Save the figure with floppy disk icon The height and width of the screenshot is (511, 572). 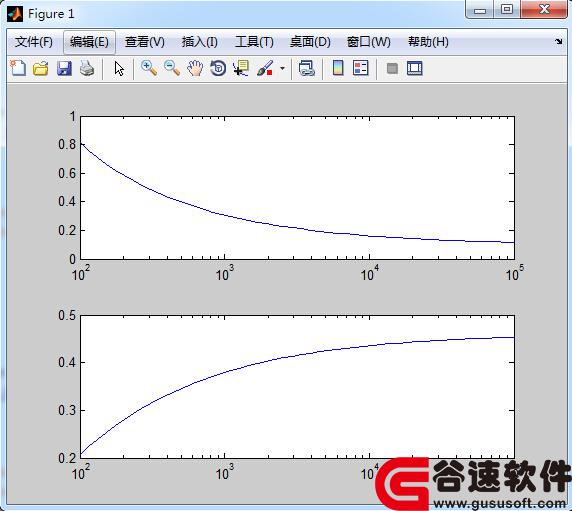click(x=64, y=68)
